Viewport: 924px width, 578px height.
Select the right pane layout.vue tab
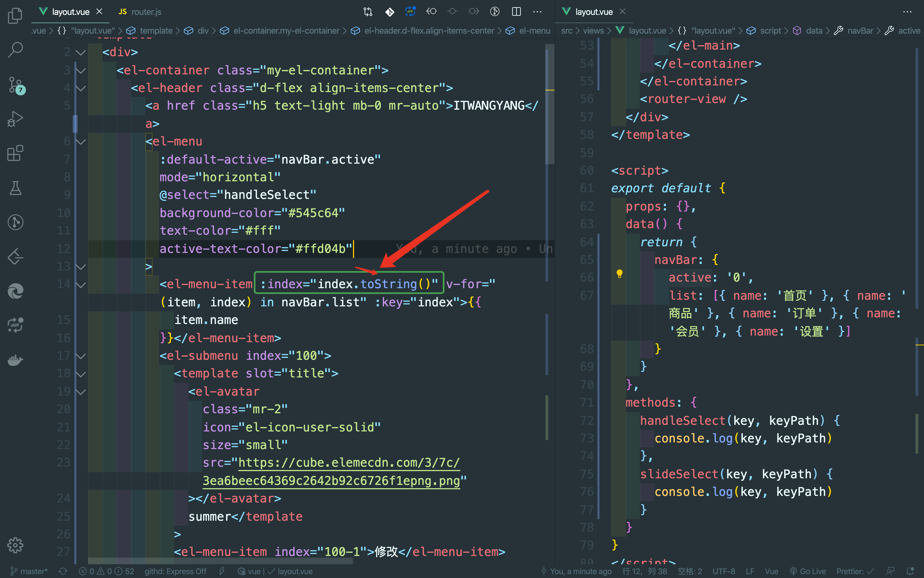[593, 12]
